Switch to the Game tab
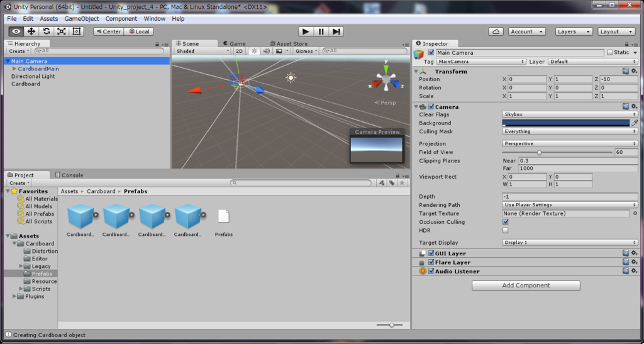This screenshot has width=644, height=344. coord(235,43)
